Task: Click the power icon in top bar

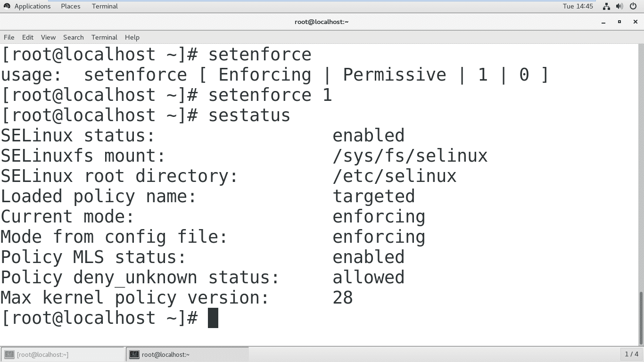Action: point(633,6)
